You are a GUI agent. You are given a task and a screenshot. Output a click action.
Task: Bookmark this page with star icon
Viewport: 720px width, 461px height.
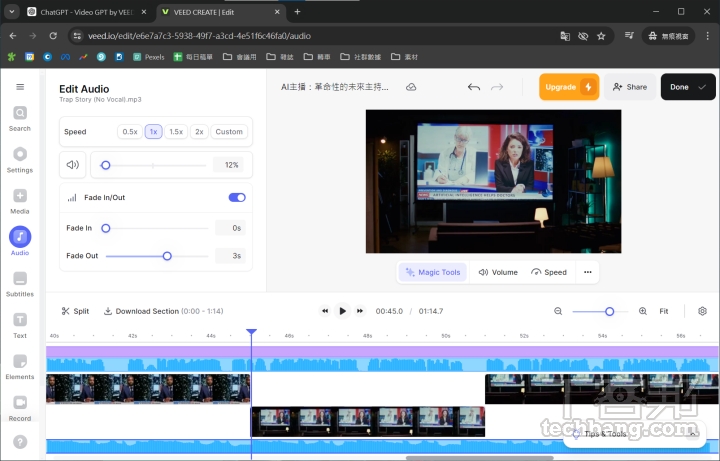click(601, 36)
